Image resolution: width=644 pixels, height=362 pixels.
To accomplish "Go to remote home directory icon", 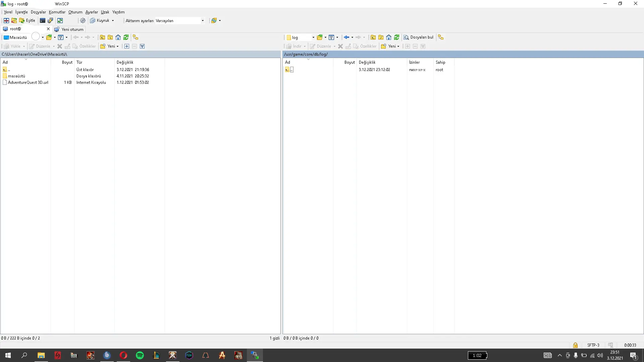I will (389, 38).
